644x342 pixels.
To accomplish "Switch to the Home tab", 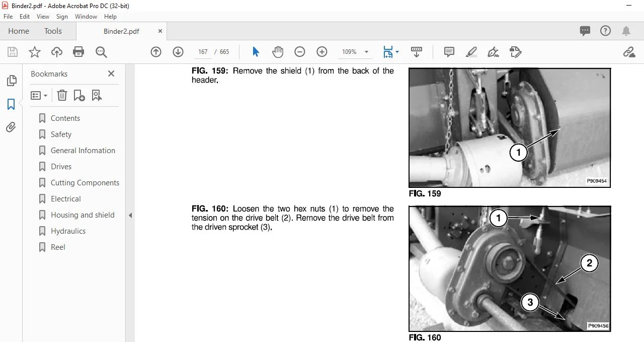I will [x=19, y=31].
